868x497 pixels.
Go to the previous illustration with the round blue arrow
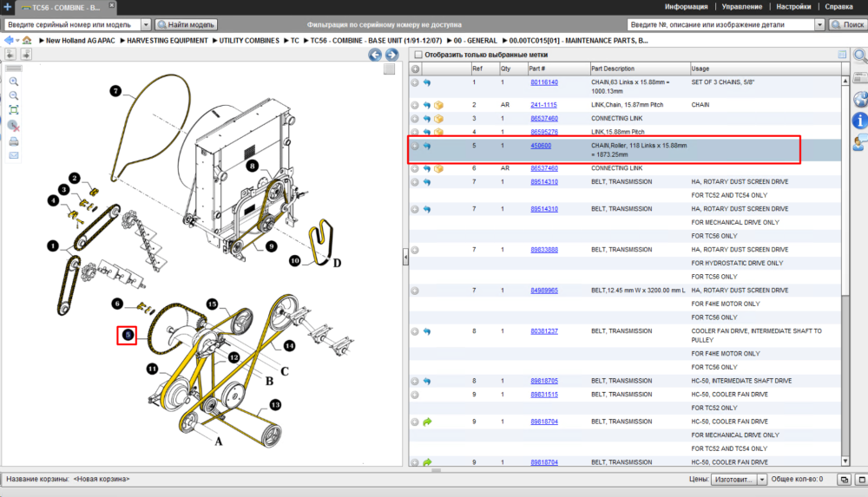[375, 55]
